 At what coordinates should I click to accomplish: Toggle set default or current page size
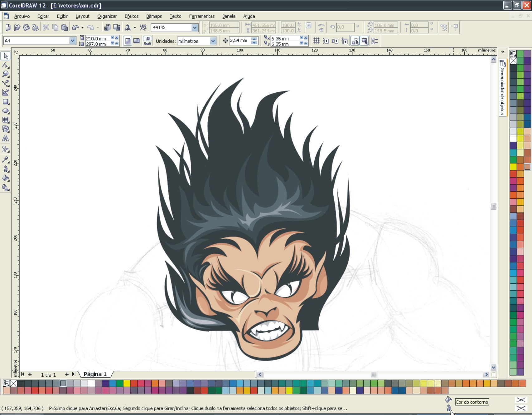click(148, 41)
